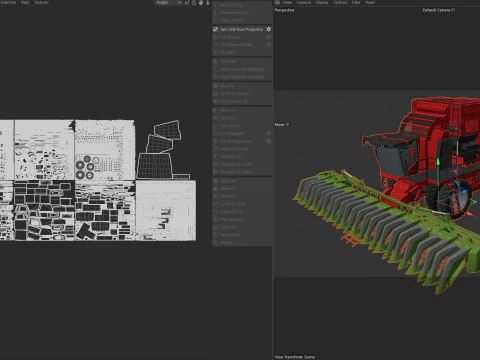This screenshot has height=360, width=480.
Task: Click the Restore UV command
Action: 242,235
